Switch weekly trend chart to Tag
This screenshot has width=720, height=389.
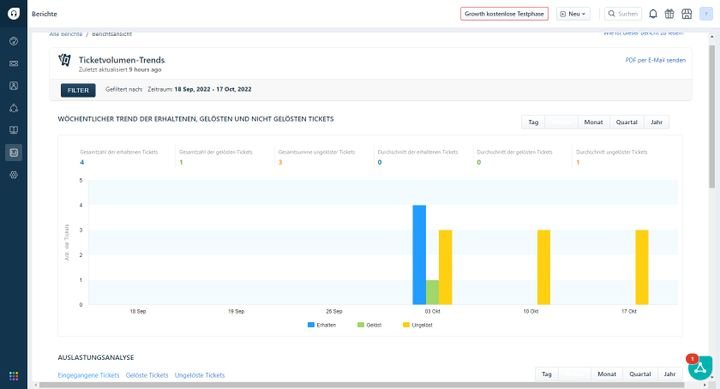click(533, 122)
